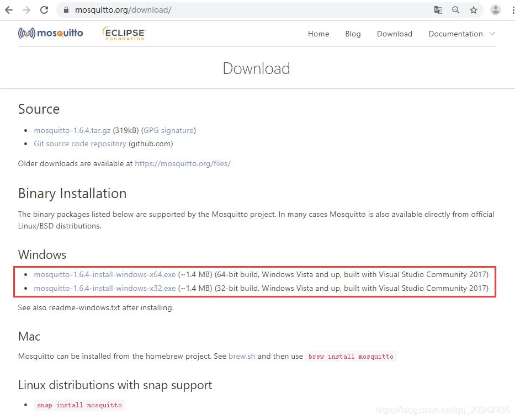Viewport: 515px width, 420px height.
Task: Click the mosquitto logo
Action: tap(50, 33)
